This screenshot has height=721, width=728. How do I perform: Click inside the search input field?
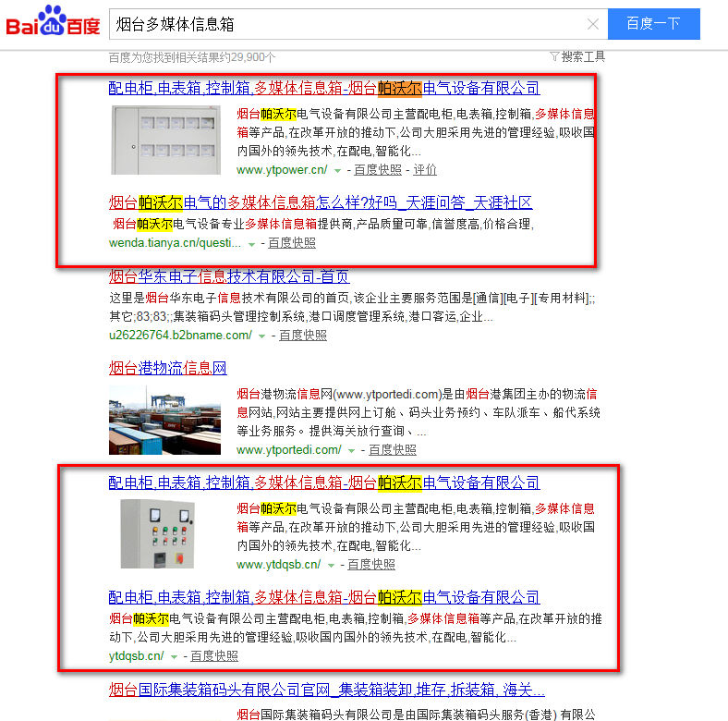click(x=351, y=24)
